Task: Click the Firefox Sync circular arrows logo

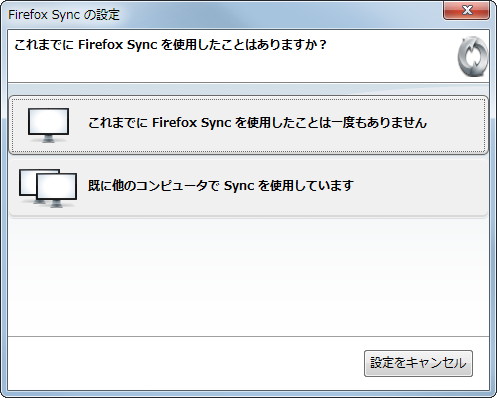Action: point(473,57)
